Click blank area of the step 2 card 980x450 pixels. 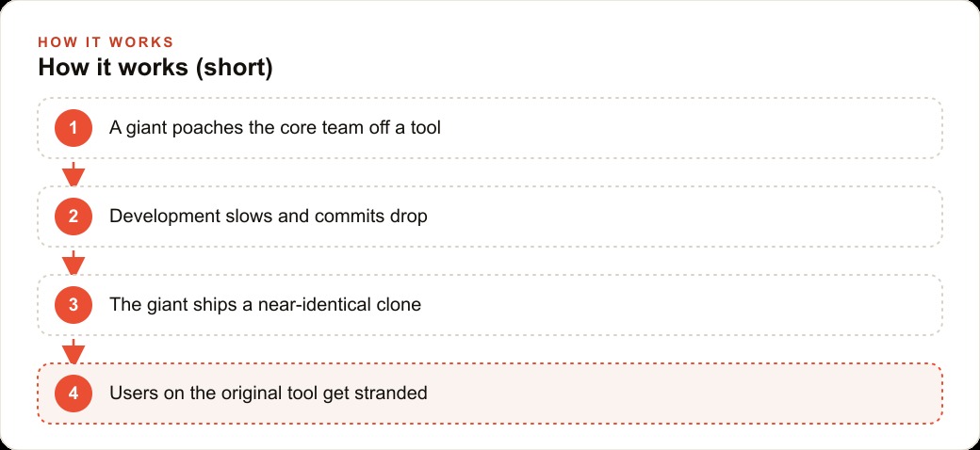coord(688,217)
